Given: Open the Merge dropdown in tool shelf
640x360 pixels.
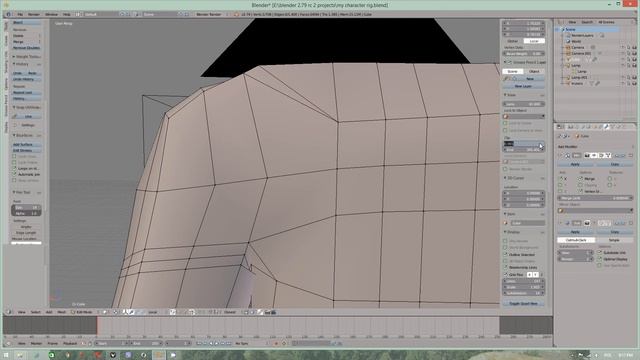Looking at the screenshot, I should pyautogui.click(x=27, y=42).
